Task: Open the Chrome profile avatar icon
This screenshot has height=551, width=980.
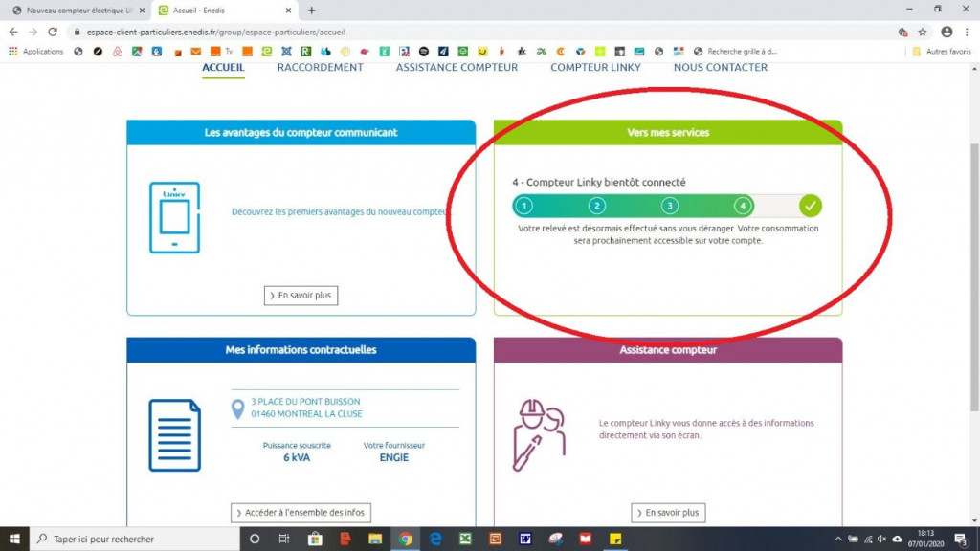Action: point(946,32)
